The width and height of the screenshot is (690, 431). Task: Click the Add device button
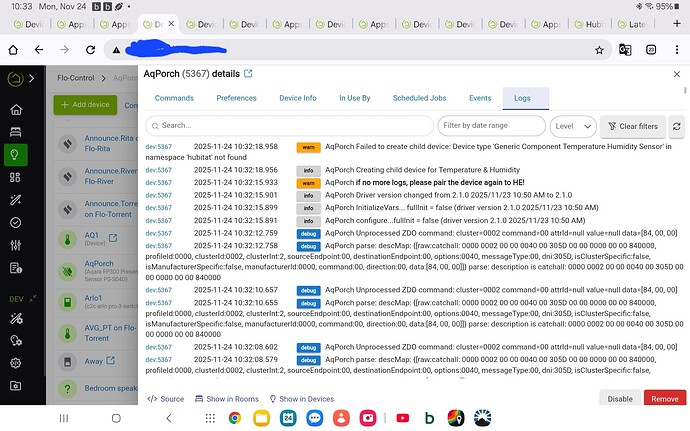(x=85, y=105)
